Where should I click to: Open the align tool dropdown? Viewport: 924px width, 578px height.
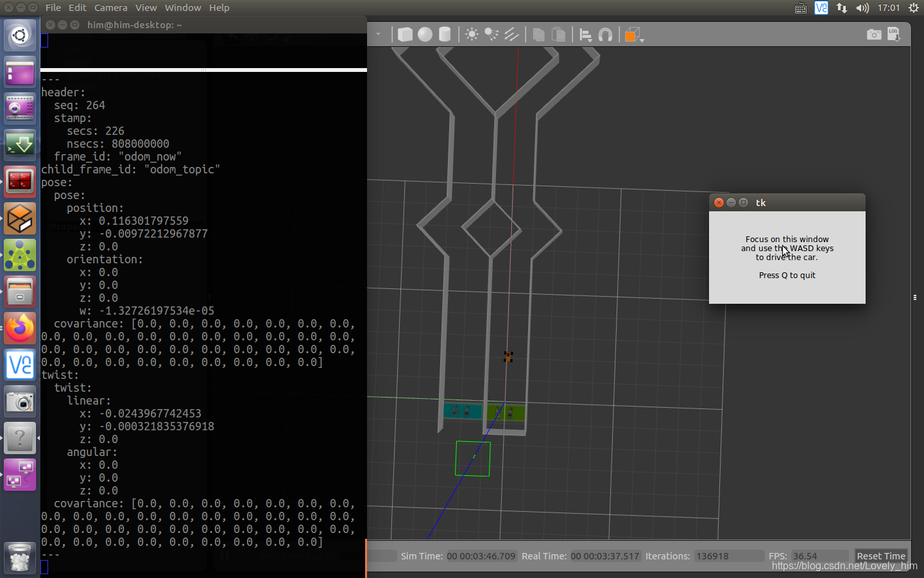(586, 35)
